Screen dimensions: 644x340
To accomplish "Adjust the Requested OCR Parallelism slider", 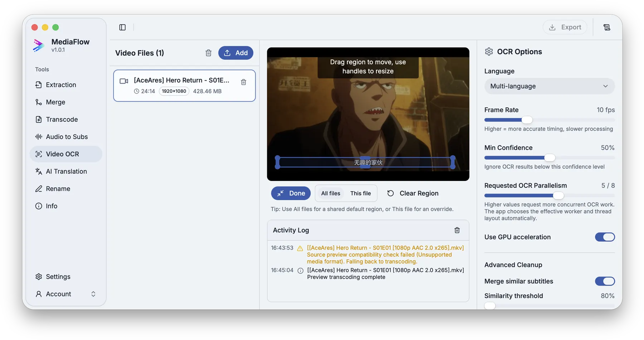I will tap(550, 196).
